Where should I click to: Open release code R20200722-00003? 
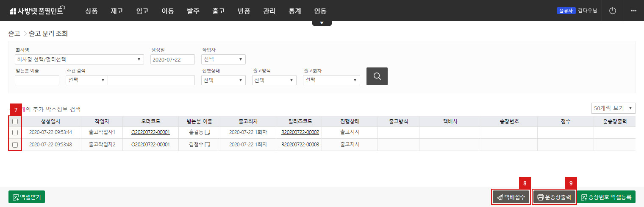[x=300, y=145]
